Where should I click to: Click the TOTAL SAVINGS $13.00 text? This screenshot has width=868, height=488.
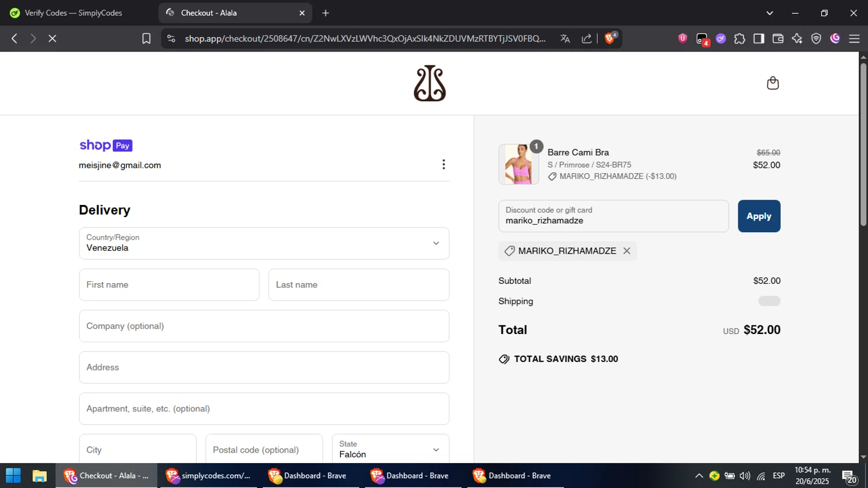point(566,359)
